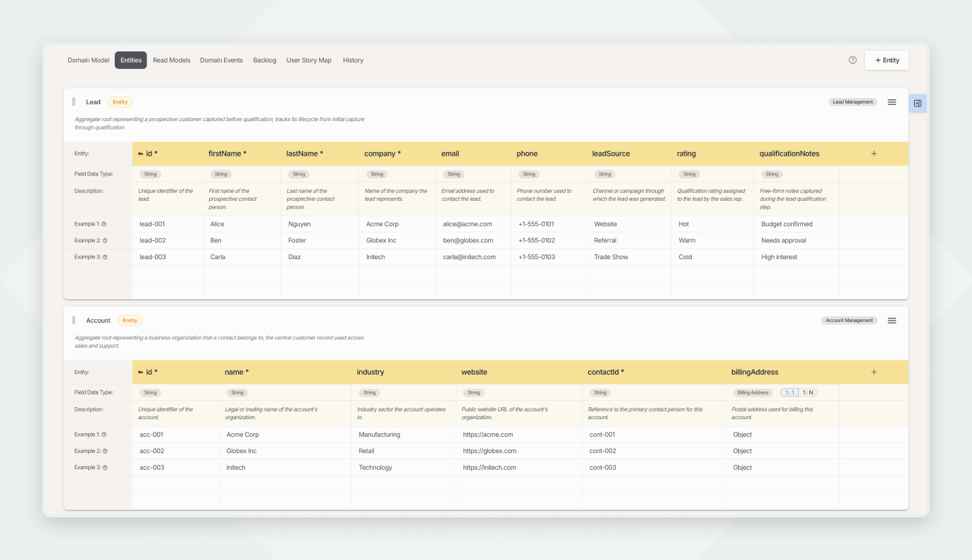The height and width of the screenshot is (560, 972).
Task: Open String type chip under email
Action: [454, 174]
